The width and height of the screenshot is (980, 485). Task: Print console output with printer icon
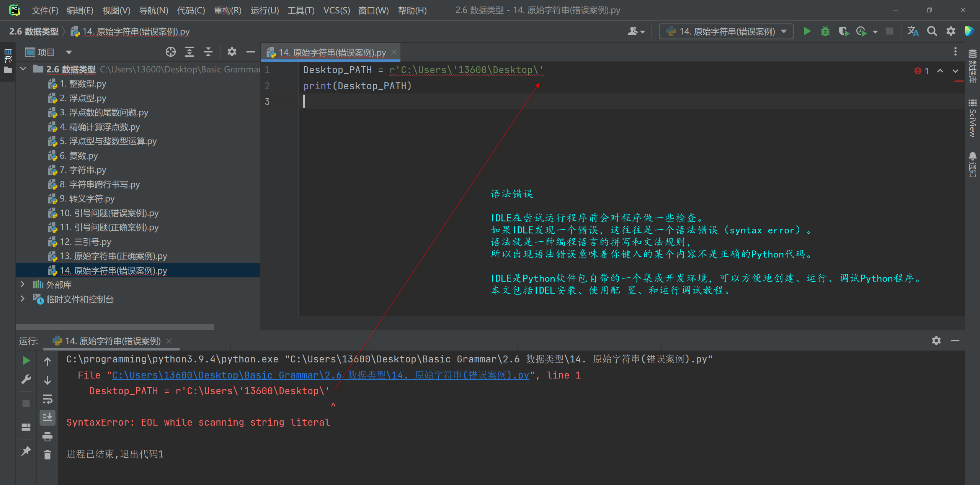click(x=47, y=436)
